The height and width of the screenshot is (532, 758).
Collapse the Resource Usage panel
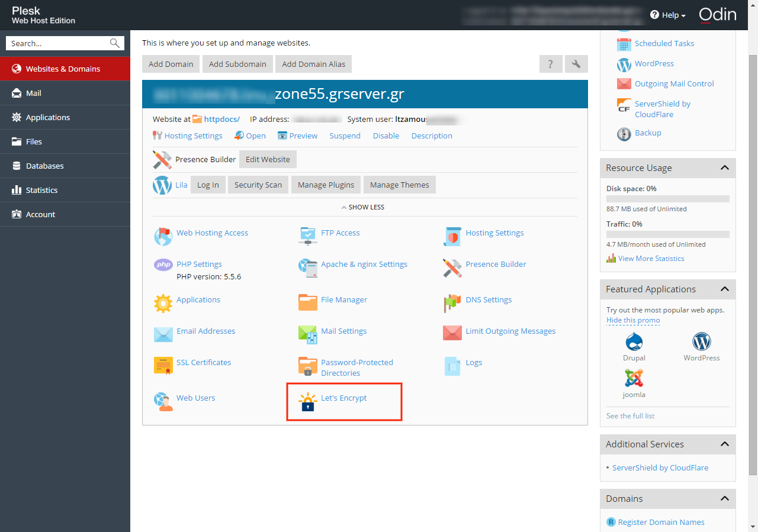coord(724,168)
